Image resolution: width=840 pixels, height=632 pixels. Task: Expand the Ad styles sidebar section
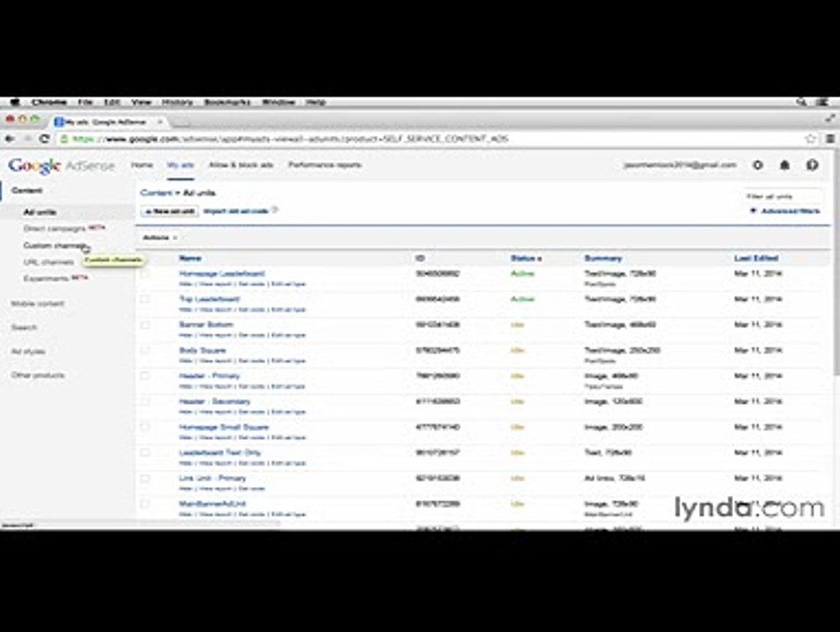click(28, 351)
